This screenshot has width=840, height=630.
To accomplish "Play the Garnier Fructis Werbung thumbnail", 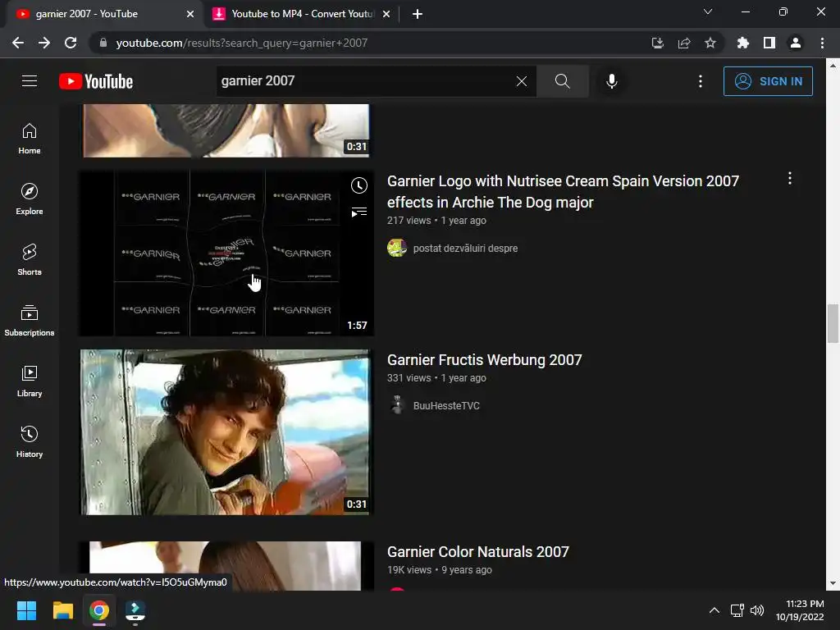I will (x=226, y=432).
